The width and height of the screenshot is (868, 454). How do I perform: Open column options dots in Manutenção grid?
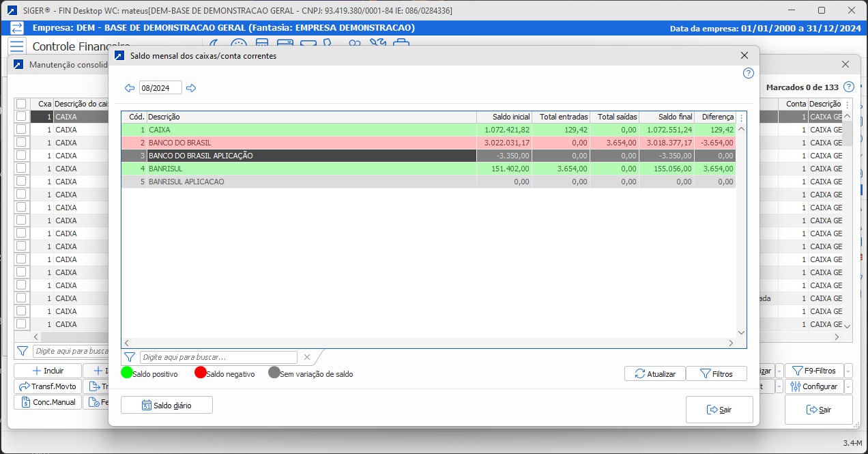point(848,104)
